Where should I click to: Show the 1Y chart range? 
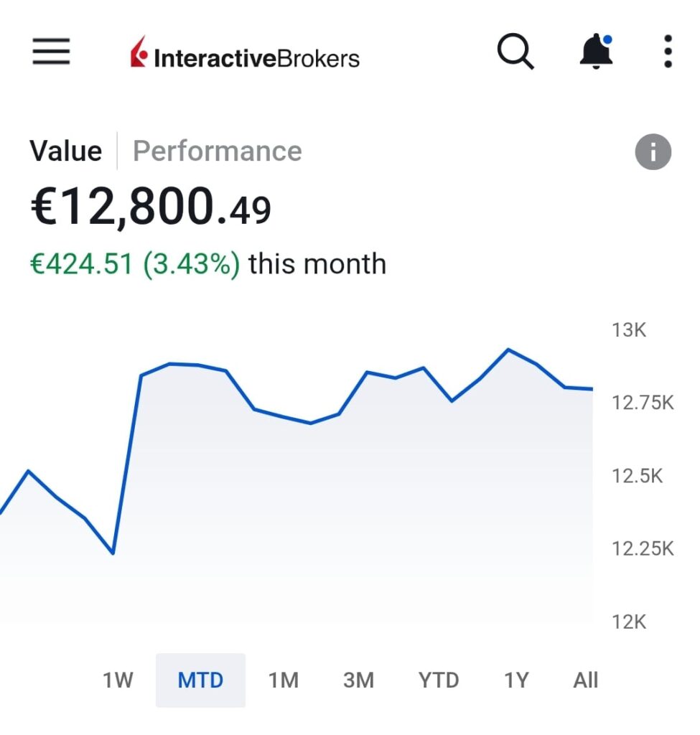click(516, 680)
